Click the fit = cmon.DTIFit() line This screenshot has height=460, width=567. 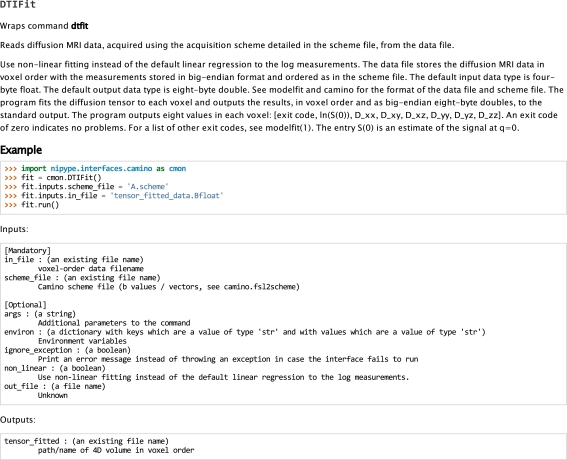pos(53,178)
